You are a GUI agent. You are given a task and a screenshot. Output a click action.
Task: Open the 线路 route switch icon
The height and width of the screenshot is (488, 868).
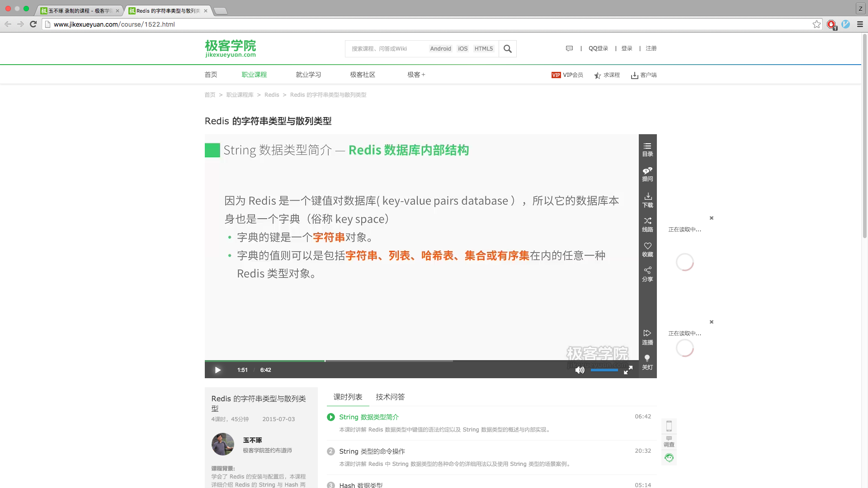[647, 224]
